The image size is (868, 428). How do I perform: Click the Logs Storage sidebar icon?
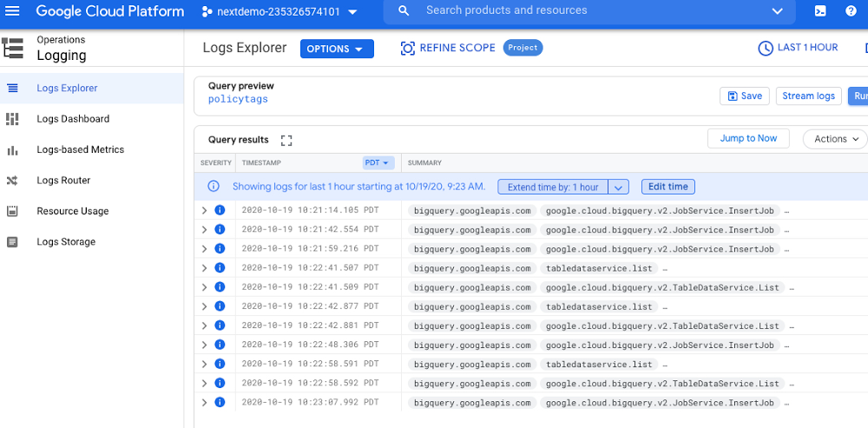click(12, 242)
